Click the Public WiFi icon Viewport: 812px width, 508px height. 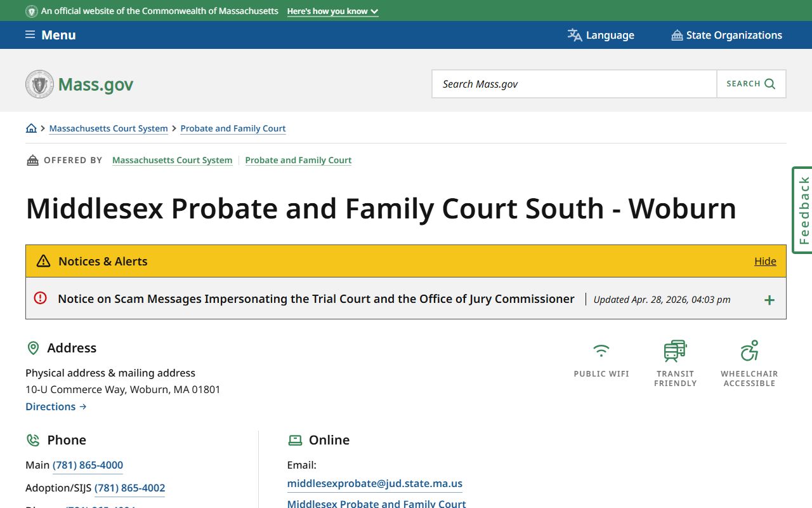[x=601, y=351]
